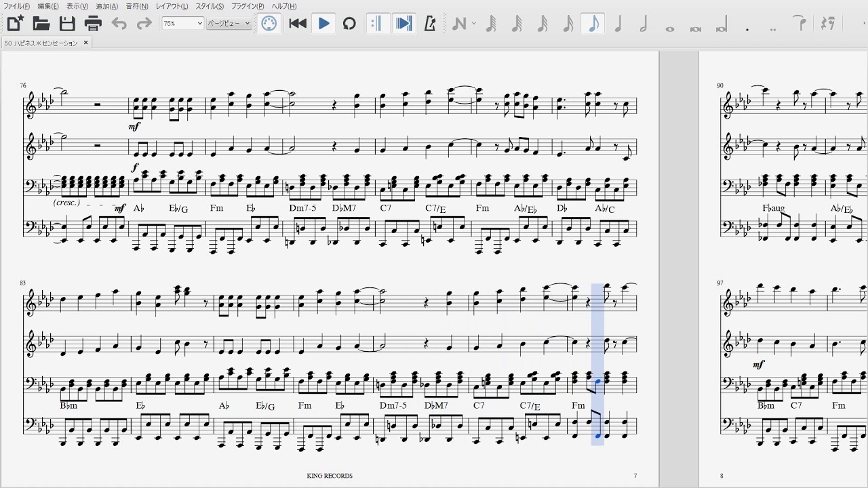The width and height of the screenshot is (868, 488).
Task: Open the ページビュー view mode dropdown
Action: [229, 23]
